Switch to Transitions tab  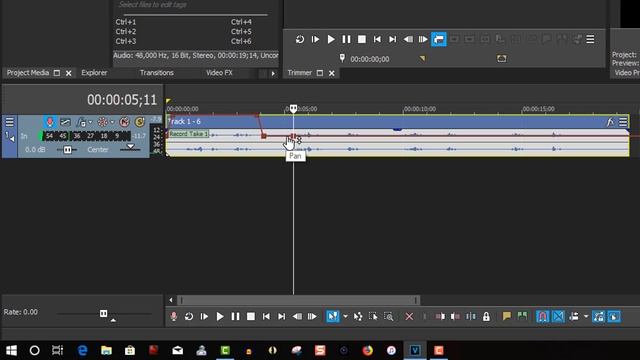click(x=157, y=73)
